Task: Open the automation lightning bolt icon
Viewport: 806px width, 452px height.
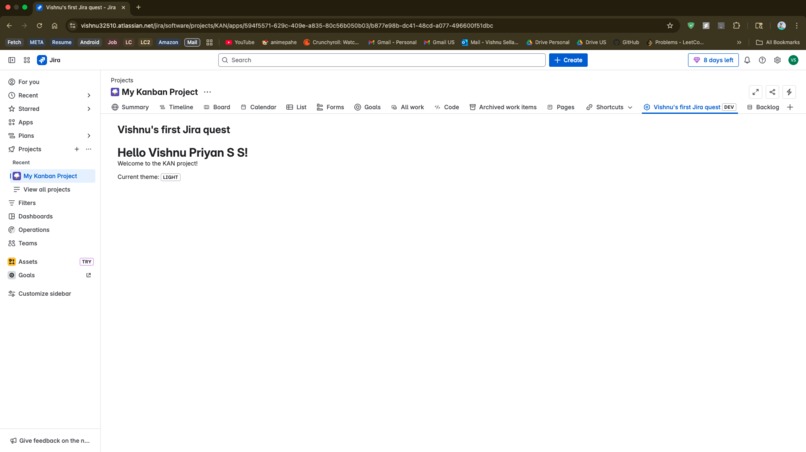Action: pos(789,92)
